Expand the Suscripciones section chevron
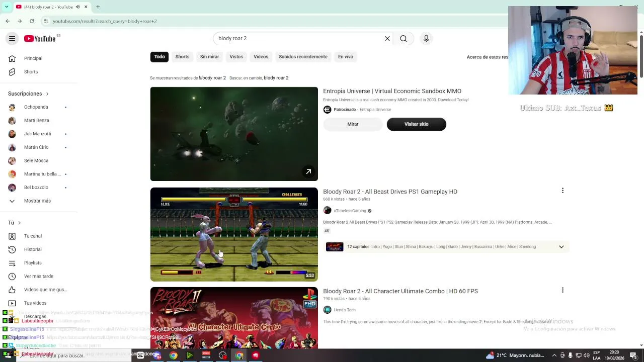Viewport: 644px width, 362px height. point(47,94)
